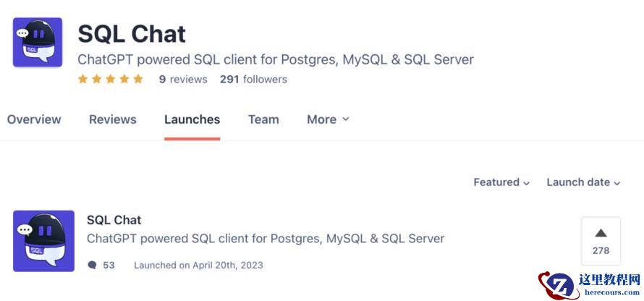Click the SQL Chat launch title link
Screen dimensions: 644x301
(114, 220)
